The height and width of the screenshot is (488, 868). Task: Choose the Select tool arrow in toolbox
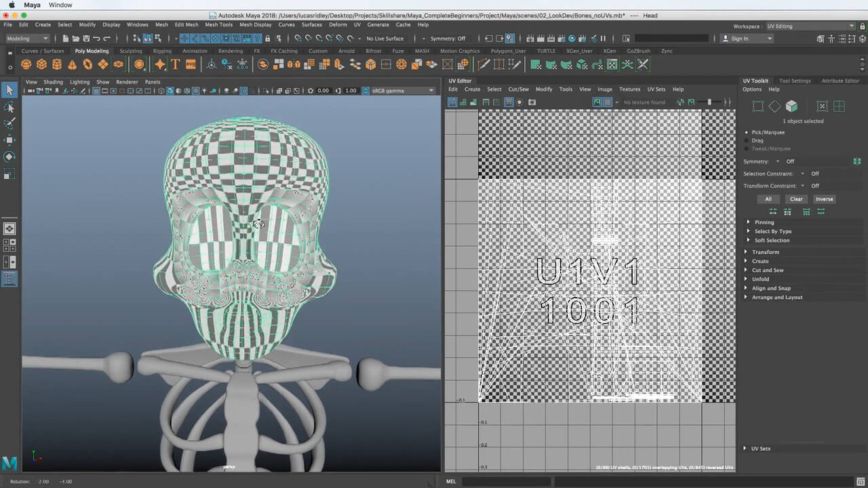9,90
